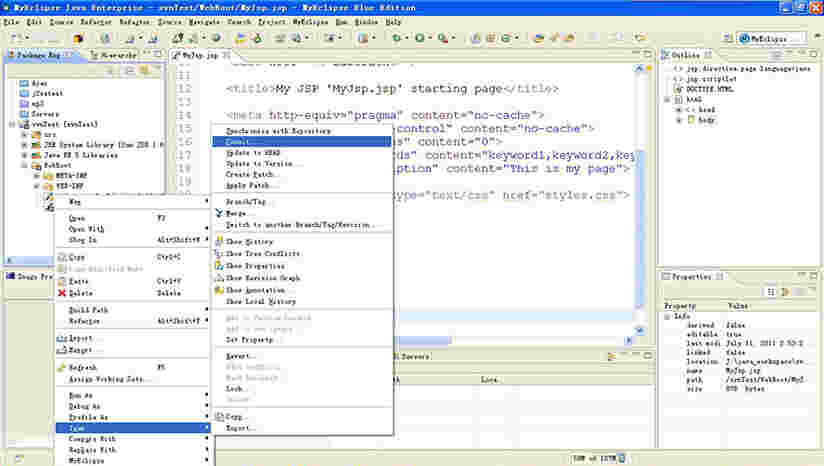The image size is (824, 466).
Task: Select the Servers project in Package Explorer
Action: tap(44, 114)
